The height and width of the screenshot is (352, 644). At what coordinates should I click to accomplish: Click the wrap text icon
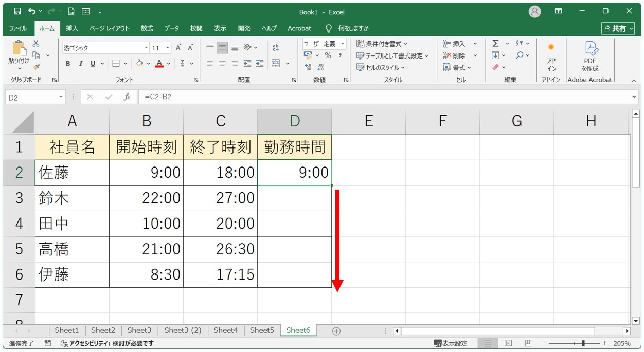coord(276,47)
